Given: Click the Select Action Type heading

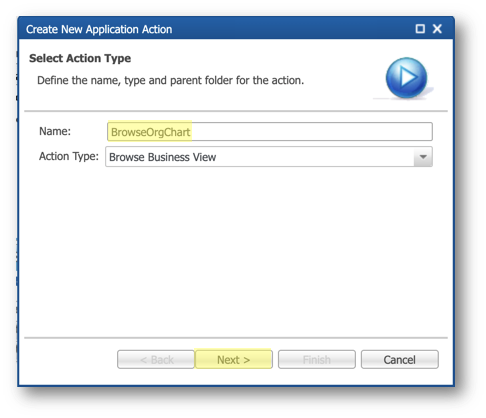Looking at the screenshot, I should (80, 58).
